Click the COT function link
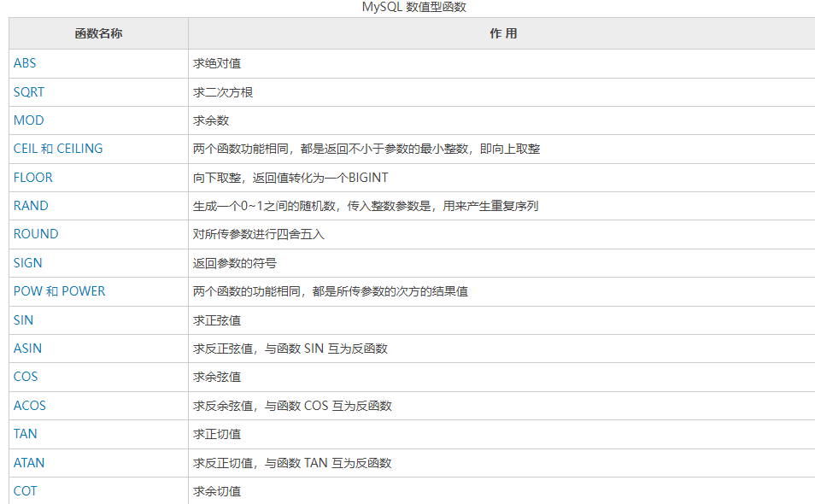The height and width of the screenshot is (504, 815). pos(25,491)
